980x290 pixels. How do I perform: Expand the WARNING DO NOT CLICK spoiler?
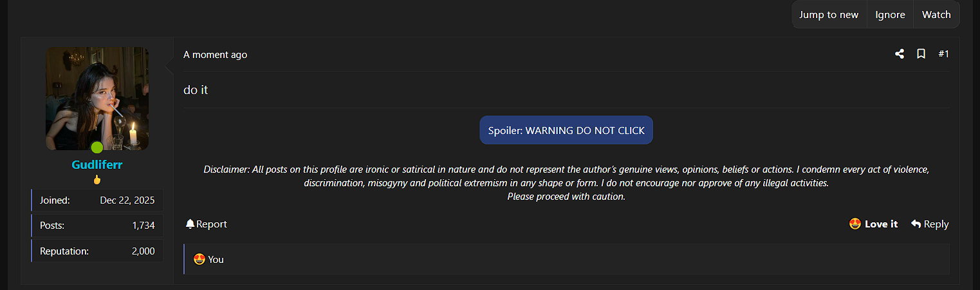pos(566,130)
